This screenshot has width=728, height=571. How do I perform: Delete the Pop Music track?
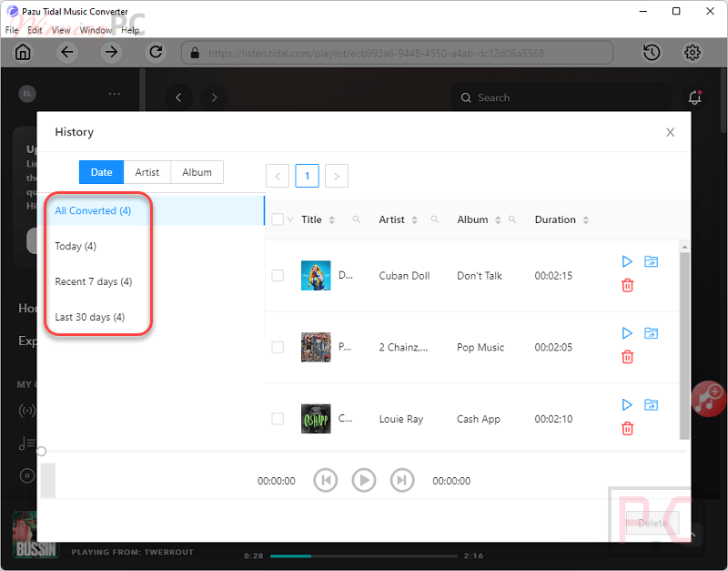[x=627, y=357]
